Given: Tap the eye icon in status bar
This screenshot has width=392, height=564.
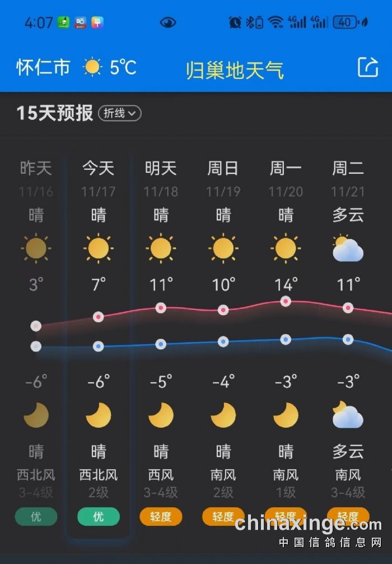Looking at the screenshot, I should pos(168,22).
